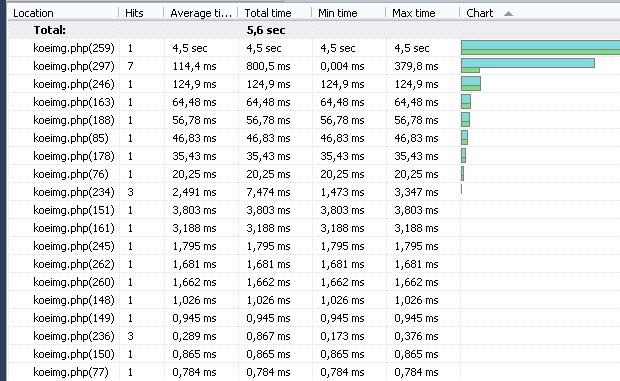Toggle sort arrow on Chart column
This screenshot has width=620, height=381.
click(x=508, y=14)
